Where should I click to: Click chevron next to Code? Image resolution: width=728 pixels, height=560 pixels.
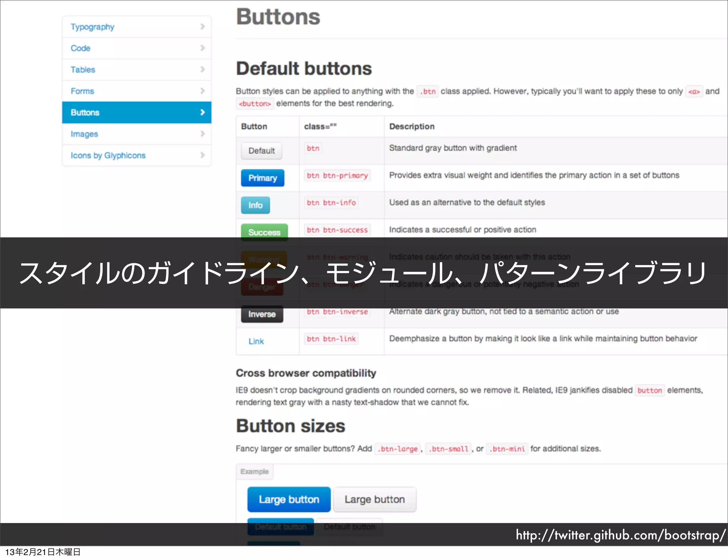(203, 48)
